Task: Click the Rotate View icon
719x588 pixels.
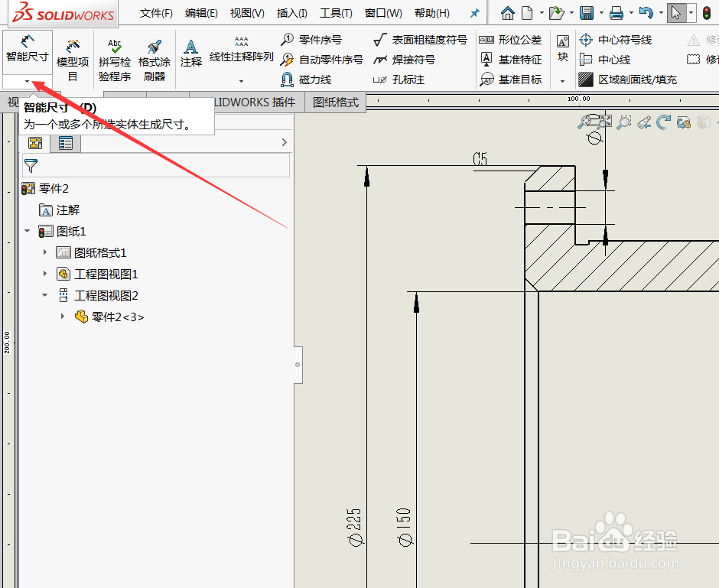Action: (663, 122)
